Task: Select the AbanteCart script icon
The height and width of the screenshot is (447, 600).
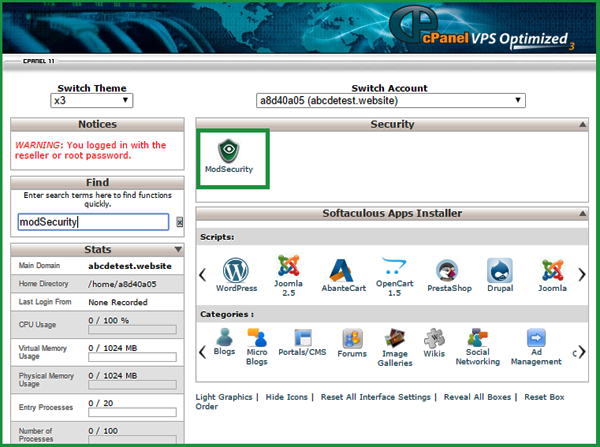Action: coord(343,276)
